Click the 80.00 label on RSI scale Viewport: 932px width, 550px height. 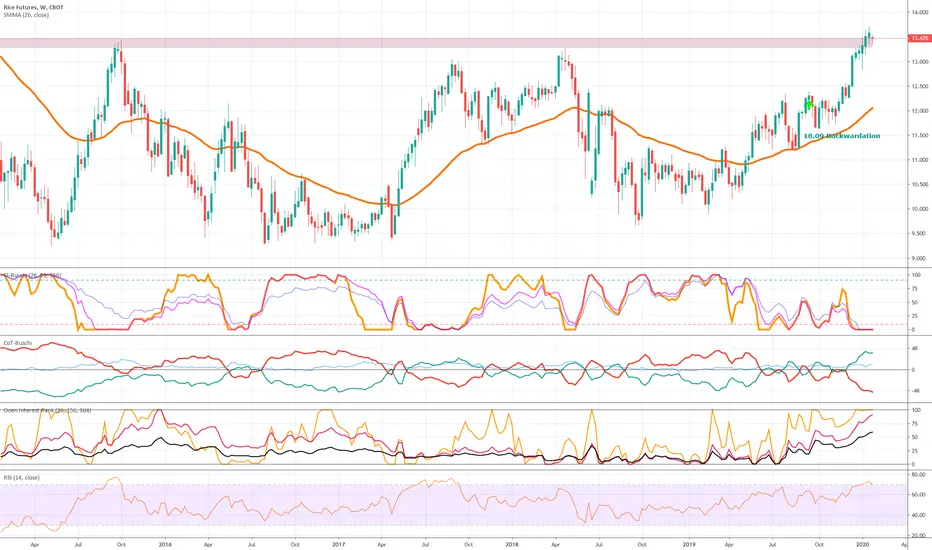point(918,474)
